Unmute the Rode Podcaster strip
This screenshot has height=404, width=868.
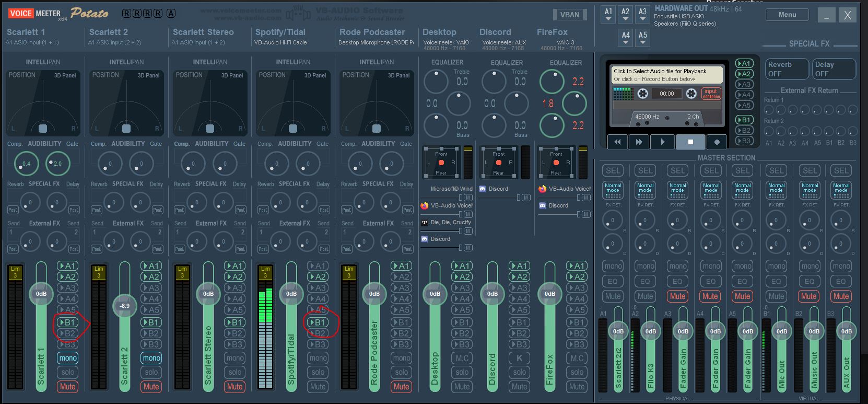click(x=402, y=387)
